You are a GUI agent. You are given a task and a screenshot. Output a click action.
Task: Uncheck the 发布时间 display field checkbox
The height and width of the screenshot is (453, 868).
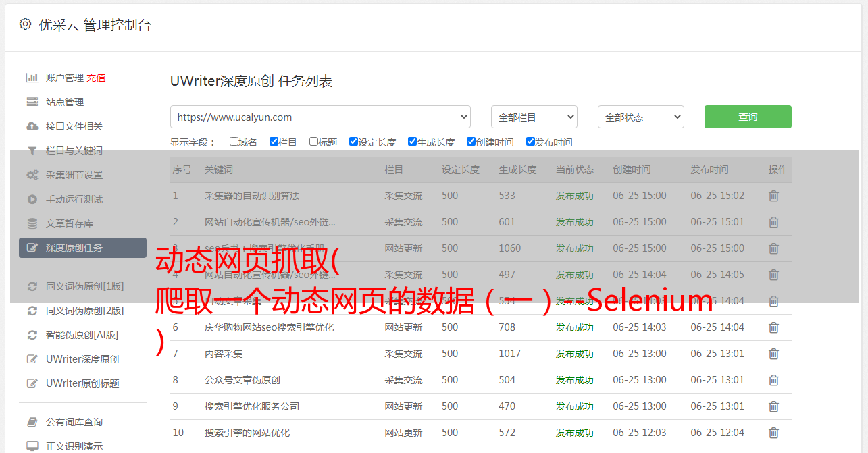[x=530, y=142]
